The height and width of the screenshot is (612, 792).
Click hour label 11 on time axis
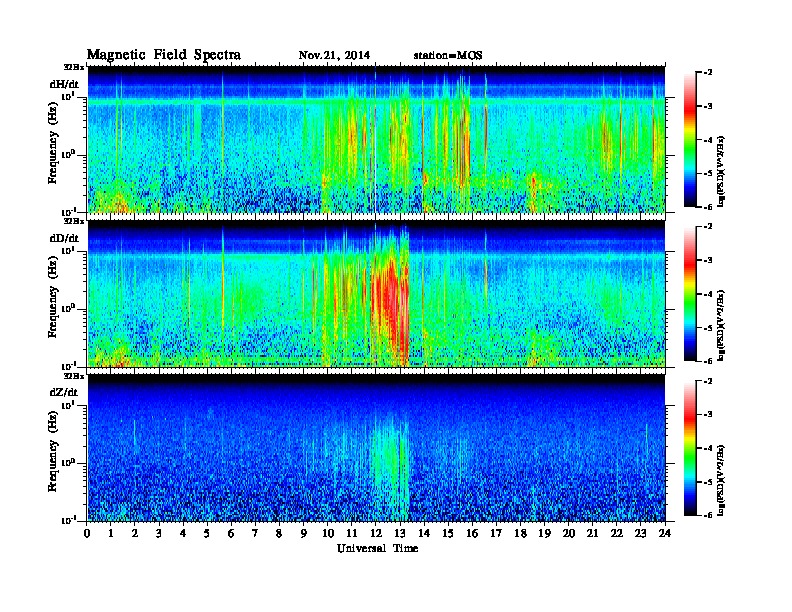tap(352, 534)
